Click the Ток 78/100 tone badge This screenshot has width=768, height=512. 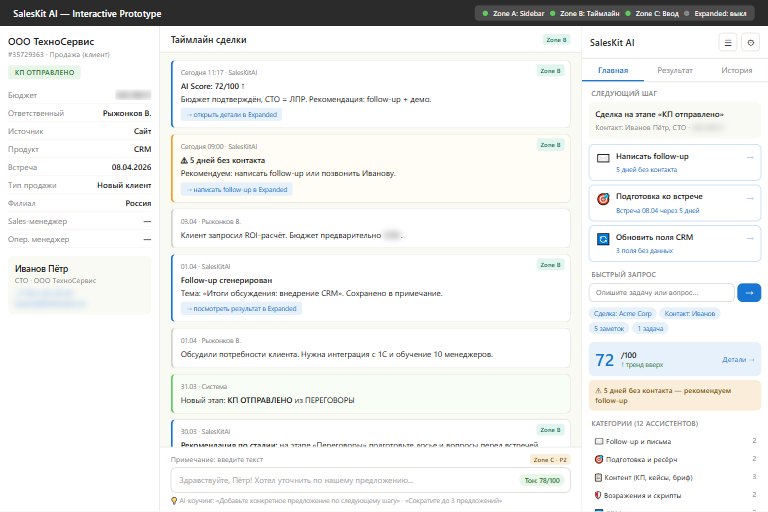click(x=542, y=481)
